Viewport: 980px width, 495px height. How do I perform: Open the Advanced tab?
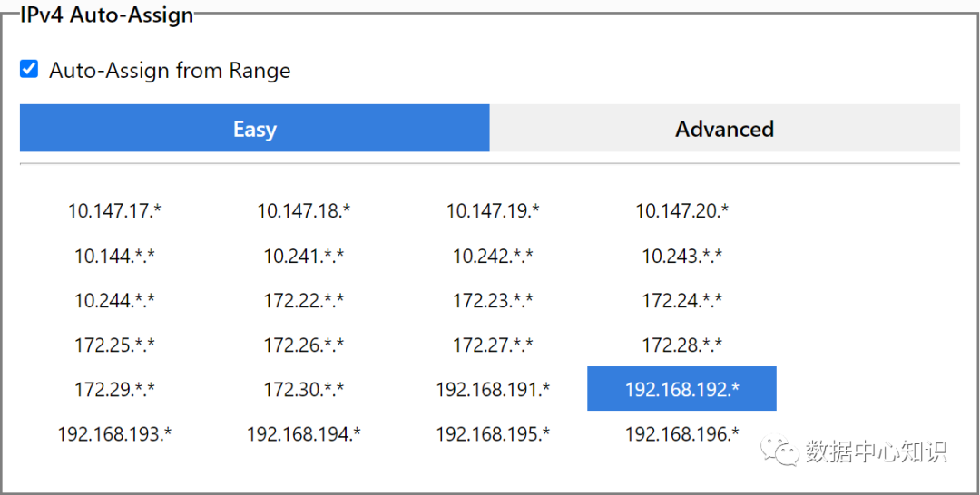[x=724, y=129]
